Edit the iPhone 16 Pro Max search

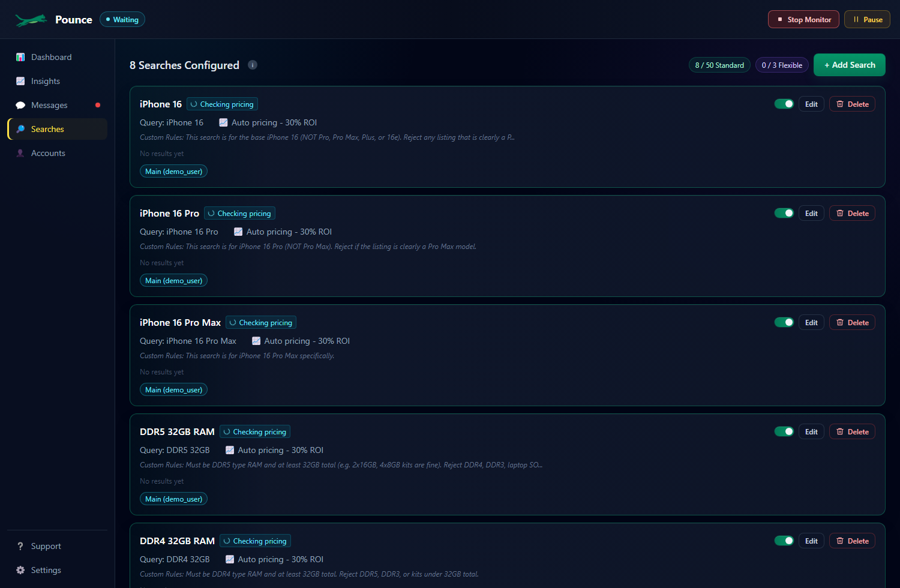point(811,322)
